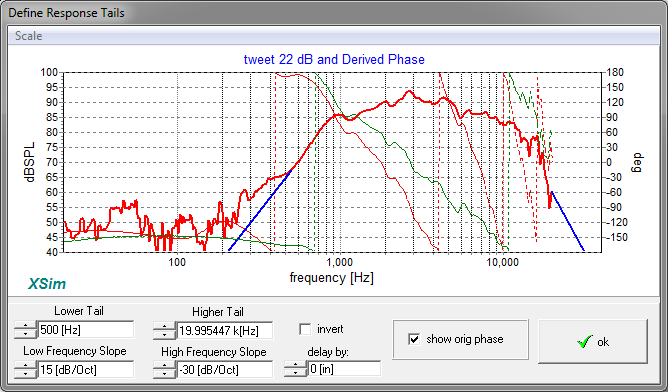
Task: Click the Higher Tail 19.995447 kHz field
Action: (x=225, y=331)
